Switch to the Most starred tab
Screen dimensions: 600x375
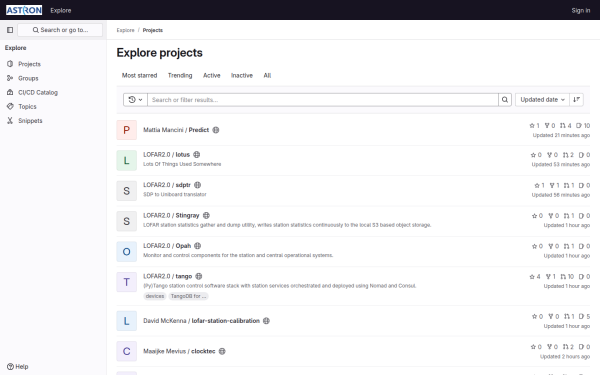[x=139, y=75]
